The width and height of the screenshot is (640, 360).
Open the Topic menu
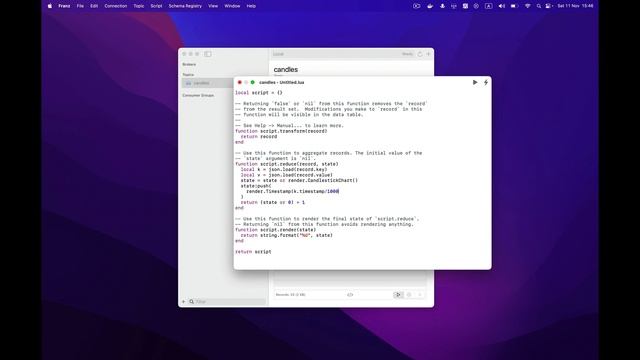139,6
